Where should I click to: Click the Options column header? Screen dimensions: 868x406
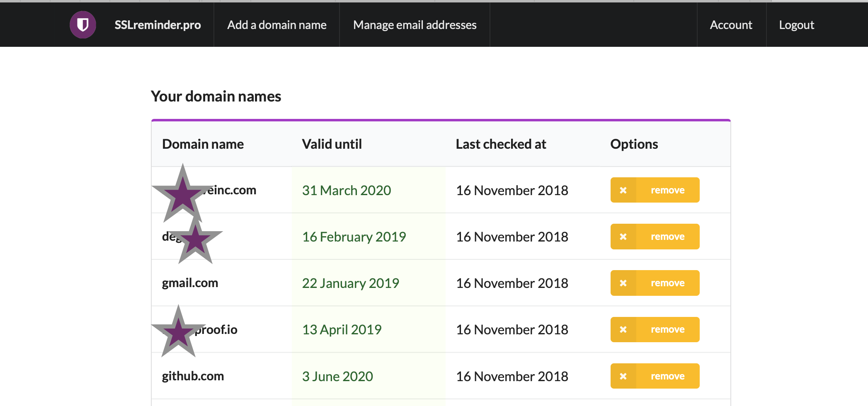(634, 144)
